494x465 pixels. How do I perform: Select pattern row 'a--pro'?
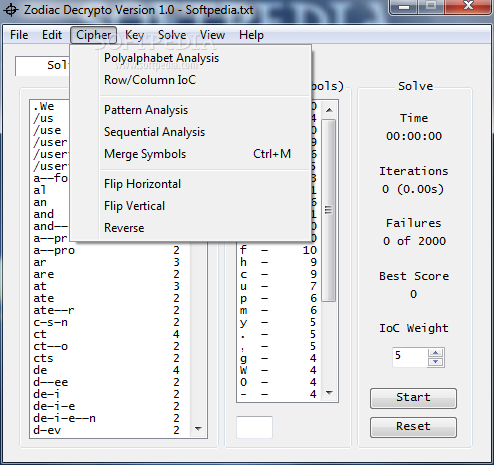110,250
